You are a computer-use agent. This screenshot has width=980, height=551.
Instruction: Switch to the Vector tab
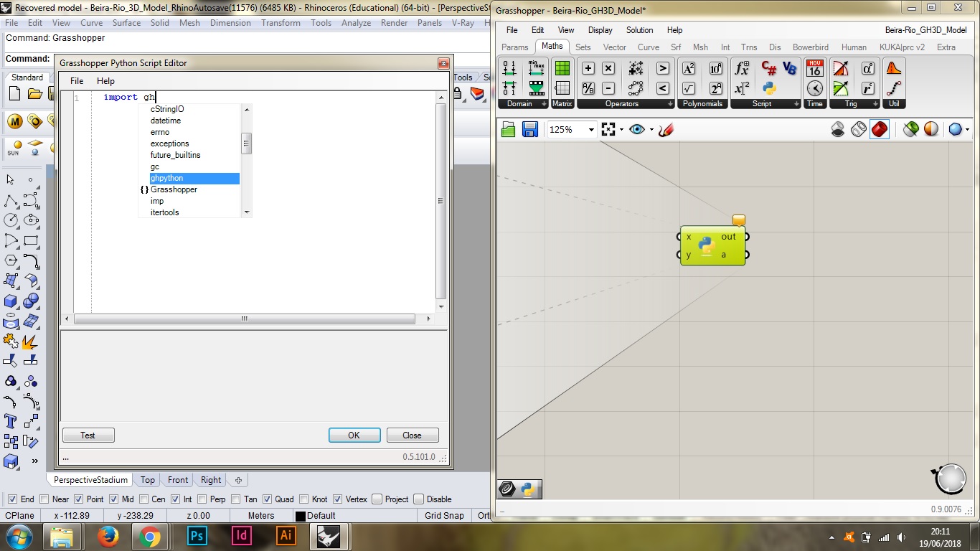(x=615, y=47)
